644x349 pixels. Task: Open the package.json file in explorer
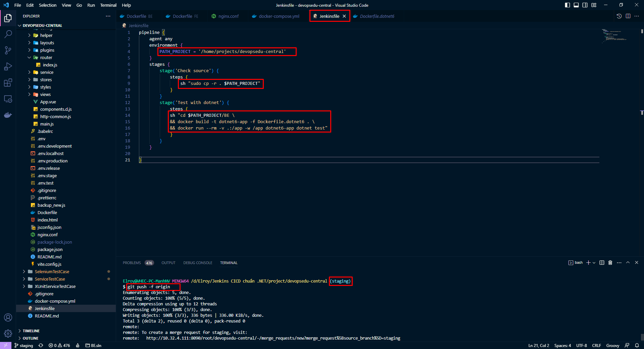click(66, 249)
